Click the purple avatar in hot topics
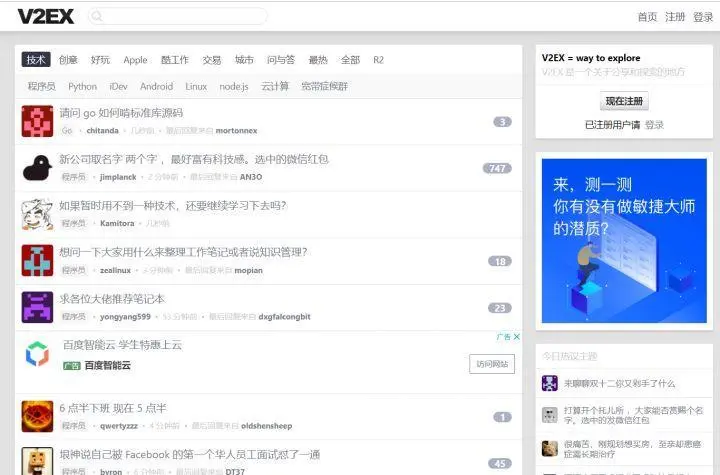Viewport: 720px width, 475px height. [x=550, y=383]
